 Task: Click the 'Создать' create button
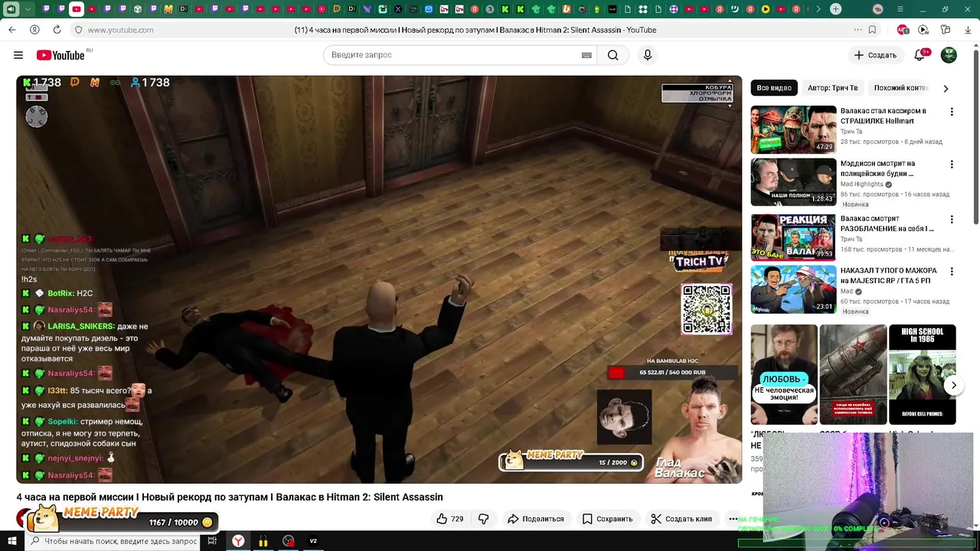(875, 55)
